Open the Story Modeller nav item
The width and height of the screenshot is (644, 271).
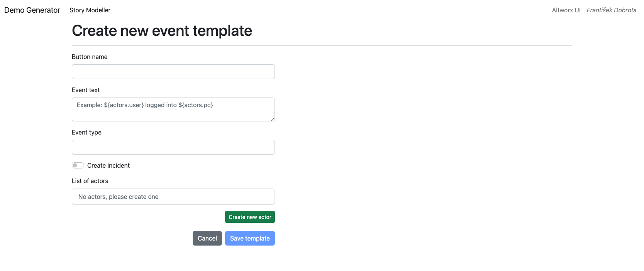[x=90, y=10]
